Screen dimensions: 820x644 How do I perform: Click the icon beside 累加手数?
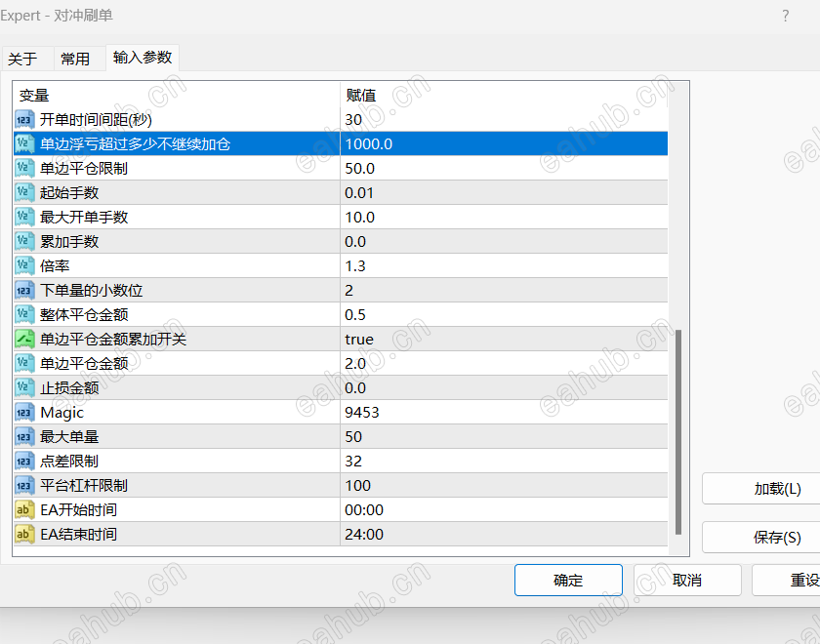tap(24, 242)
